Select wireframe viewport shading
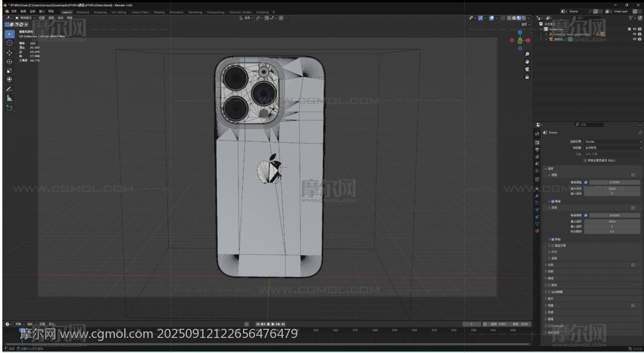Screen dimensions: 644x353 (x=509, y=18)
